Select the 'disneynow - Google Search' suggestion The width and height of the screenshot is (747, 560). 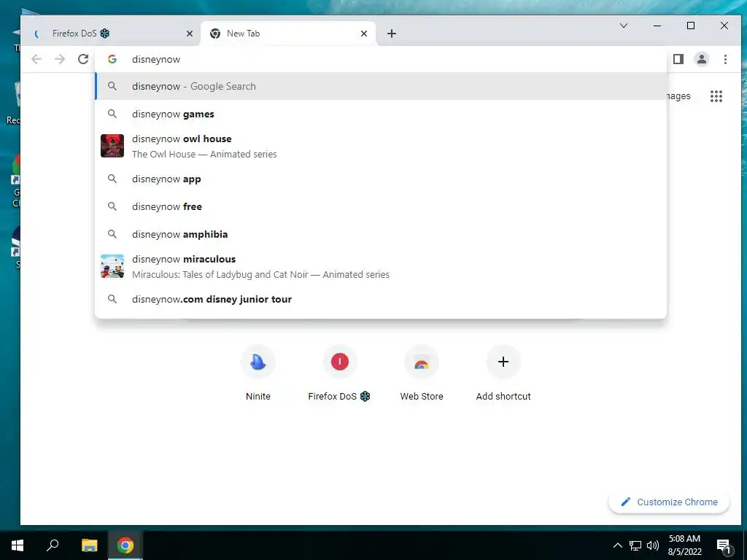pos(381,86)
